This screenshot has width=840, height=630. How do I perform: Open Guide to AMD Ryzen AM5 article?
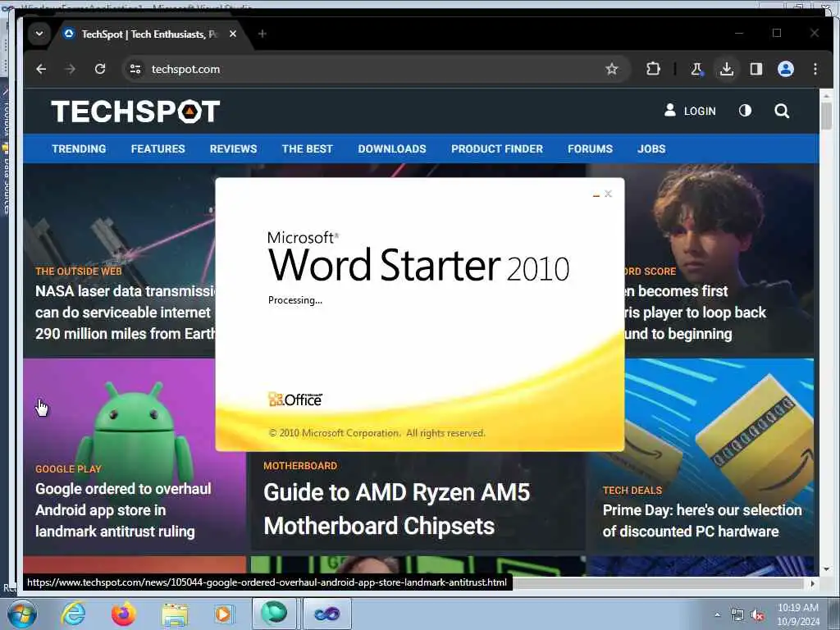(397, 509)
